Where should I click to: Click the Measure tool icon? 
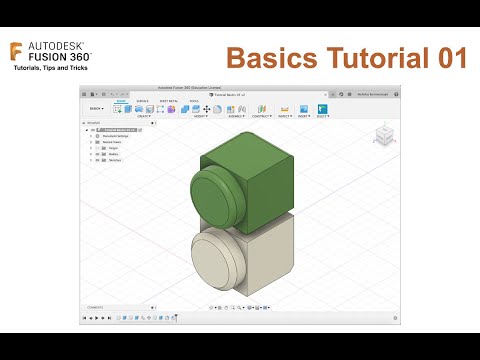click(284, 109)
